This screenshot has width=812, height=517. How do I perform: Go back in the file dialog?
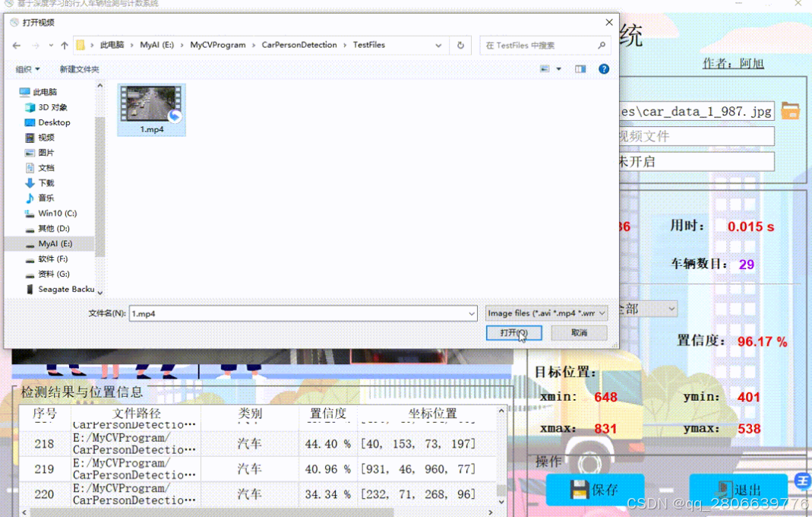click(x=17, y=46)
